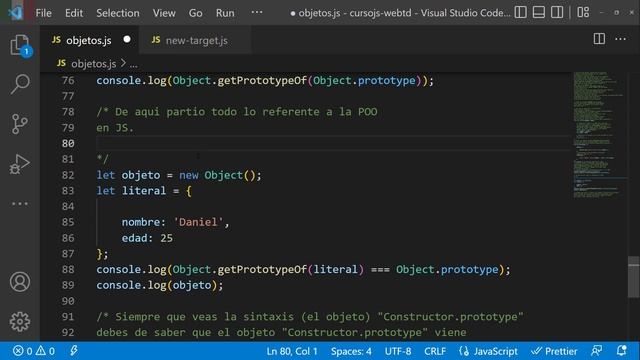This screenshot has width=640, height=360.
Task: Click the unsaved dot on objetos.js tab
Action: [127, 39]
